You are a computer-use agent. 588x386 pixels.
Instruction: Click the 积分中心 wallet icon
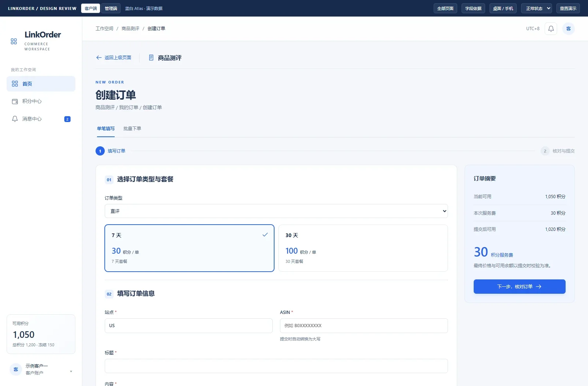pos(15,101)
